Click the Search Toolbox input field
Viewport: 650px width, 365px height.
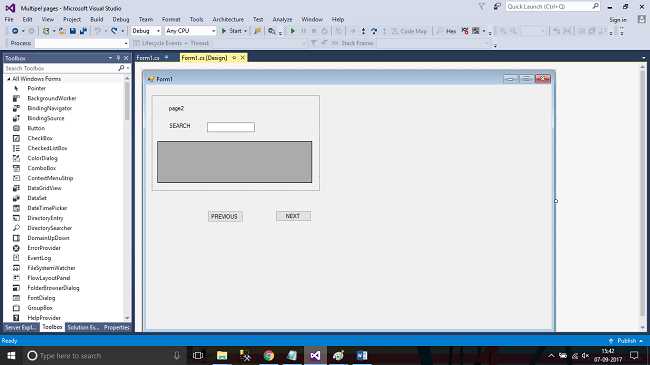coord(61,68)
